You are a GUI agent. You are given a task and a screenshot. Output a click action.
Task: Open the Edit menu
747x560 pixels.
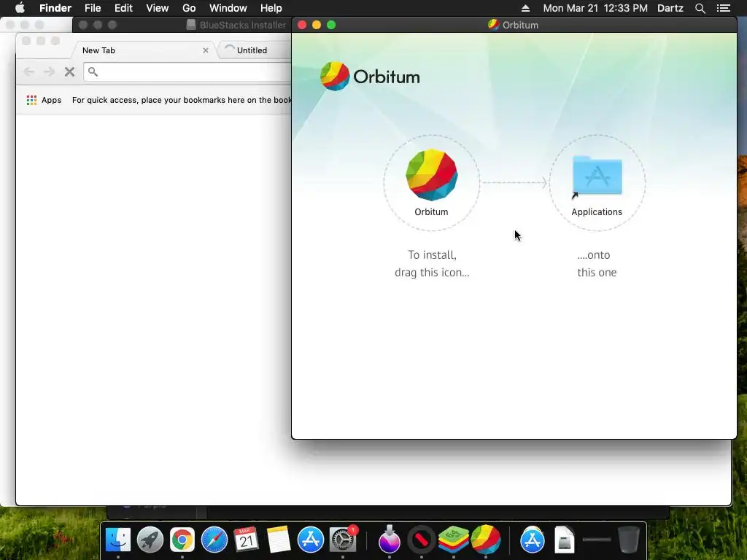tap(123, 8)
